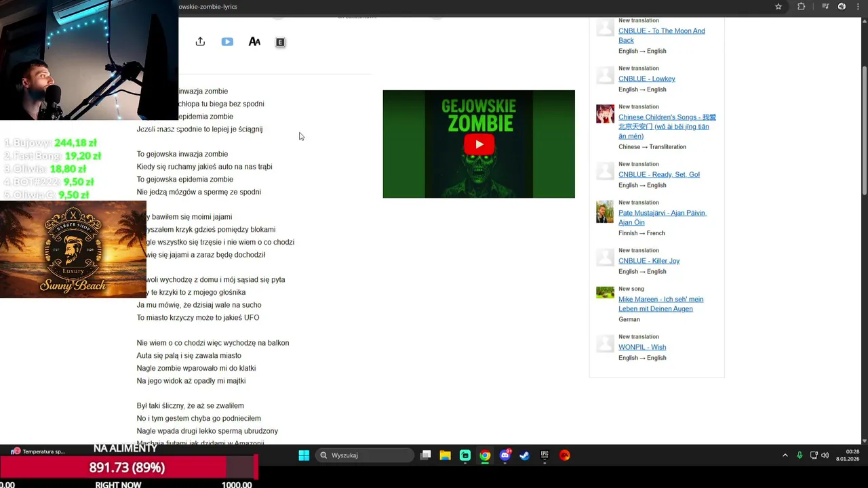Image resolution: width=868 pixels, height=488 pixels.
Task: Click the blue YouTube video icon
Action: 227,42
